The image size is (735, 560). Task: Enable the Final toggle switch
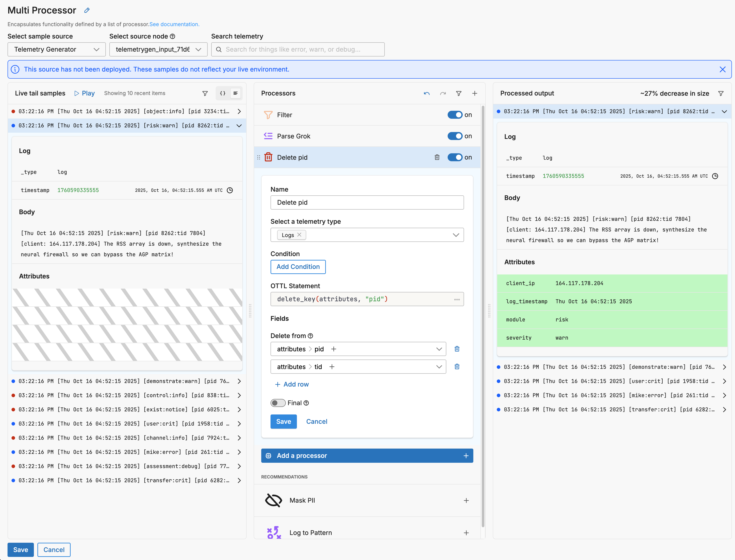point(278,403)
